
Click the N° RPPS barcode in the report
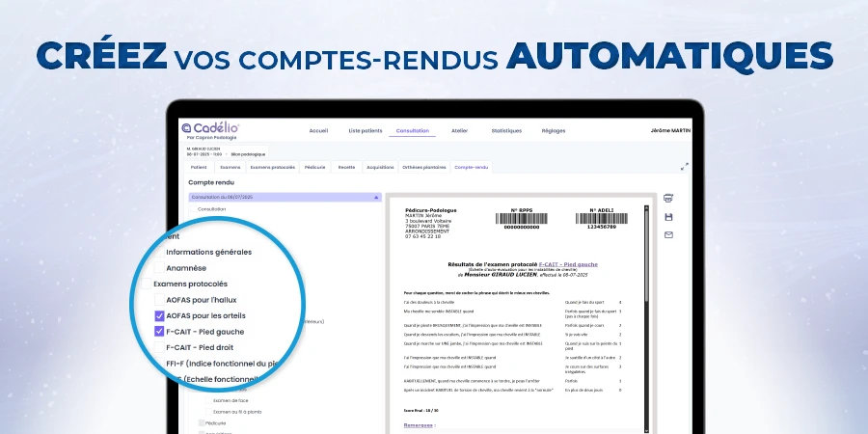[522, 219]
